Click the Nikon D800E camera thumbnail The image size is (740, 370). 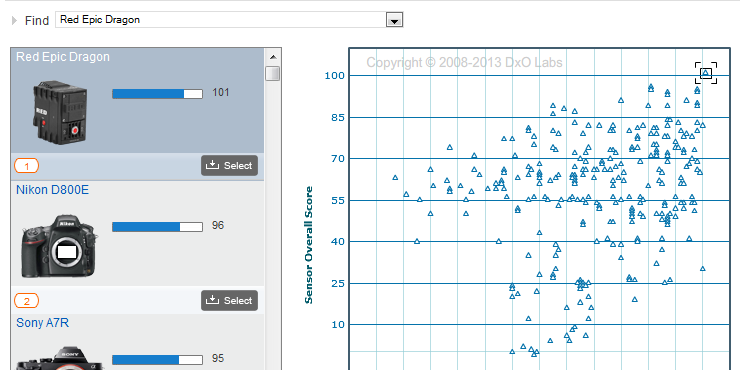tap(59, 246)
